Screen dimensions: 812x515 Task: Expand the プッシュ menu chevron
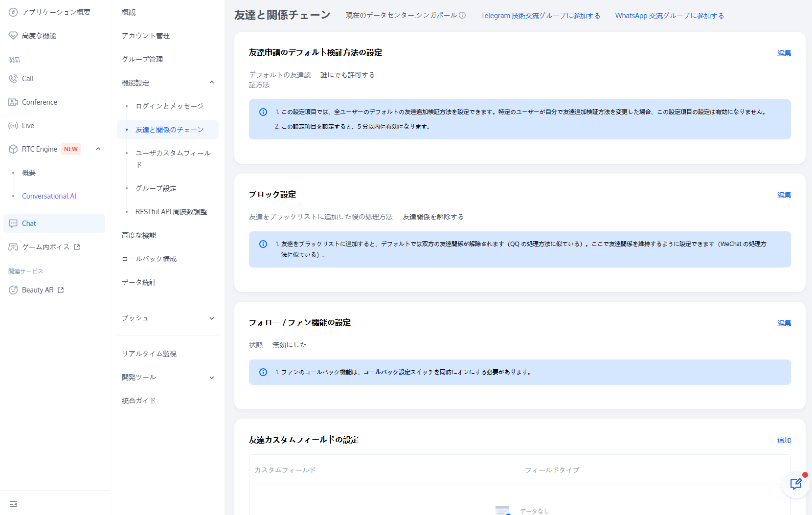tap(212, 318)
